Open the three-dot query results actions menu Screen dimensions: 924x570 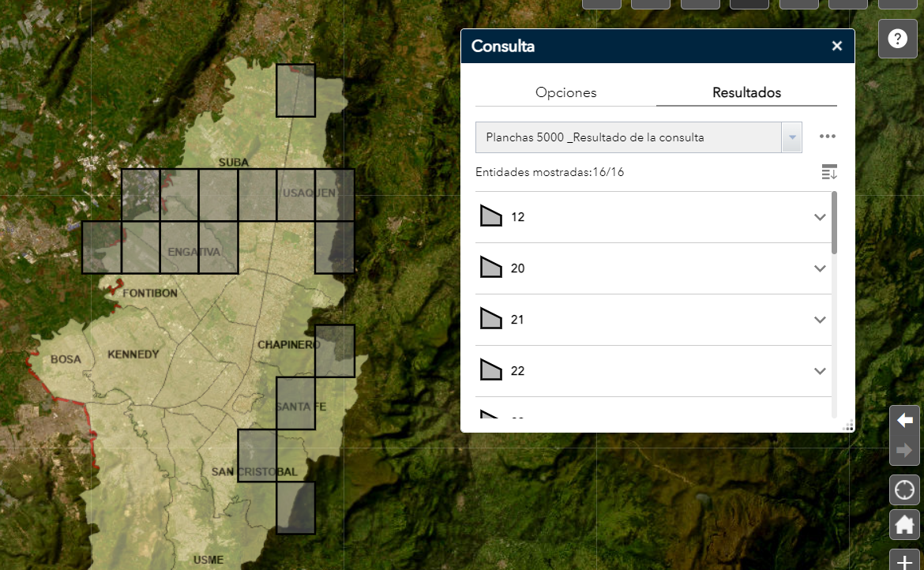(827, 137)
